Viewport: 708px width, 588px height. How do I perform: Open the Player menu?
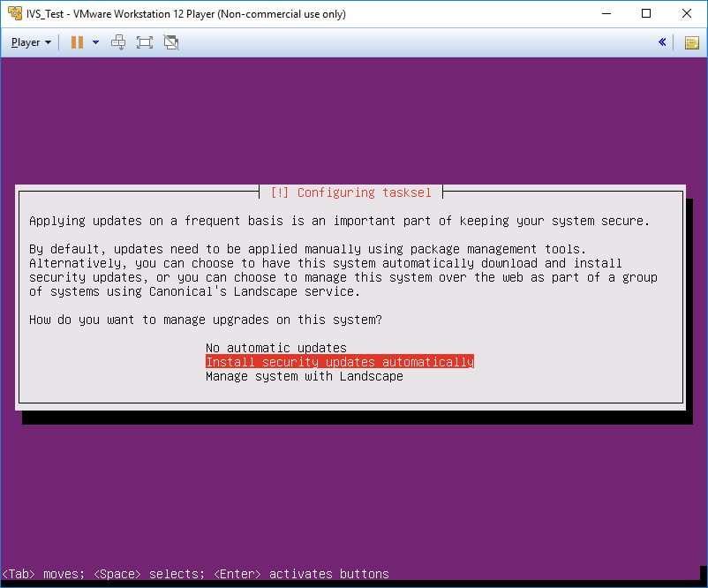pos(31,42)
